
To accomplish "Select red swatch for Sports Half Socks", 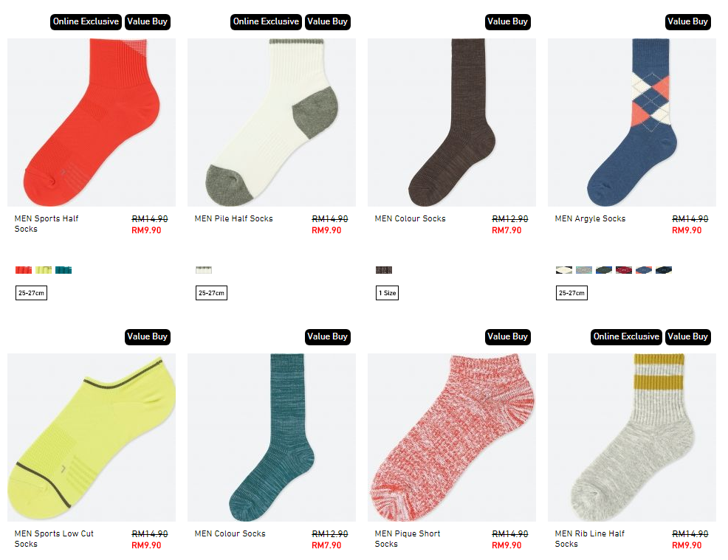I will tap(23, 270).
